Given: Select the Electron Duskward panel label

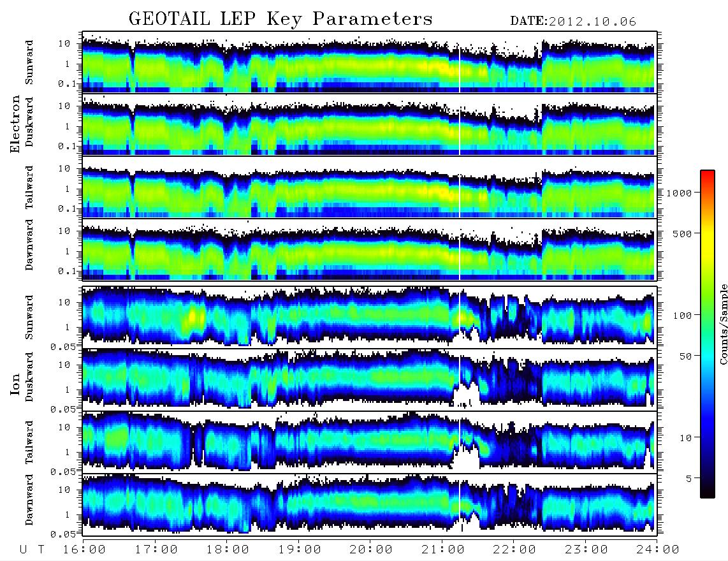Looking at the screenshot, I should click(29, 122).
